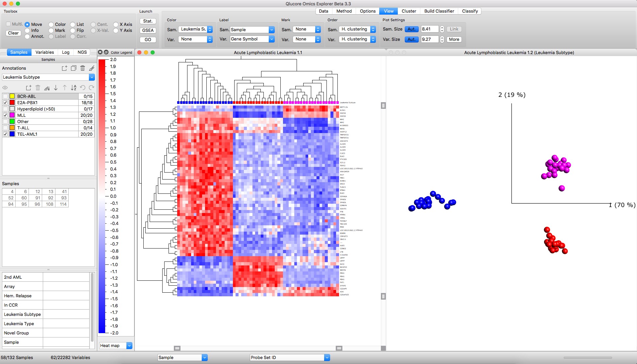Screen dimensions: 637x364
Task: Select the Color radio button in Toolbox
Action: (51, 24)
